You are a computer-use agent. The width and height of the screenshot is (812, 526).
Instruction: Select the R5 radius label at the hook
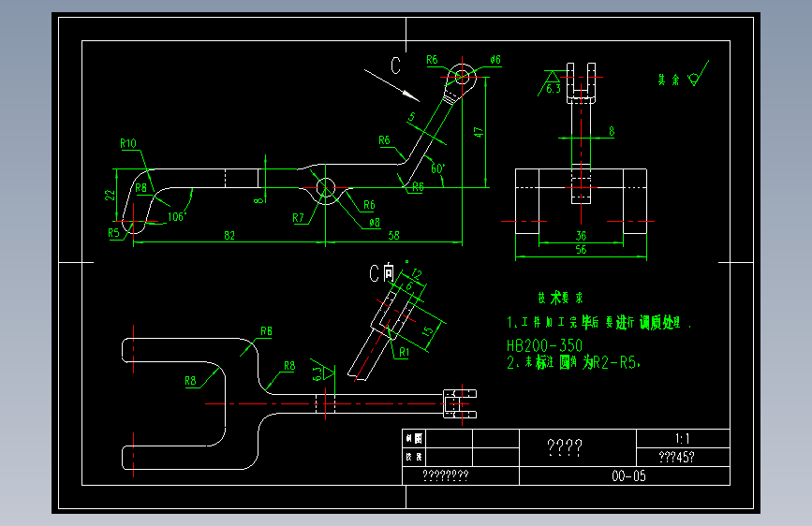113,233
